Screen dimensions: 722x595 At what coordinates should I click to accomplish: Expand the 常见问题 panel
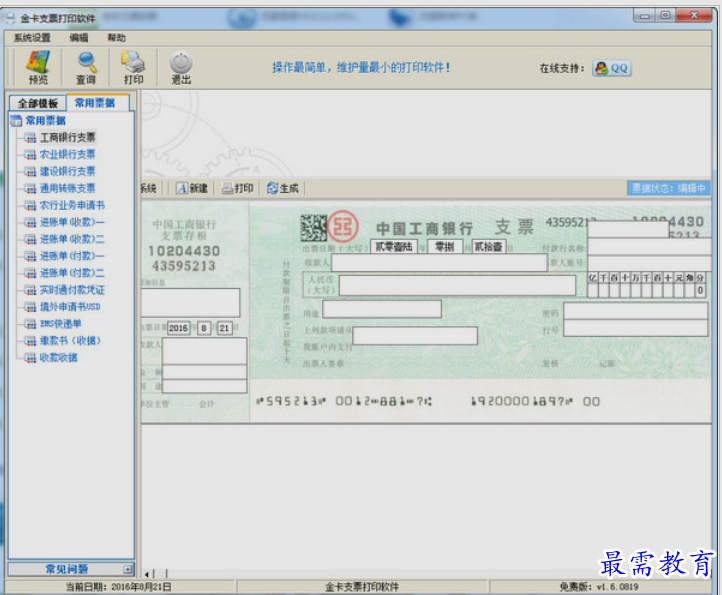(x=128, y=570)
